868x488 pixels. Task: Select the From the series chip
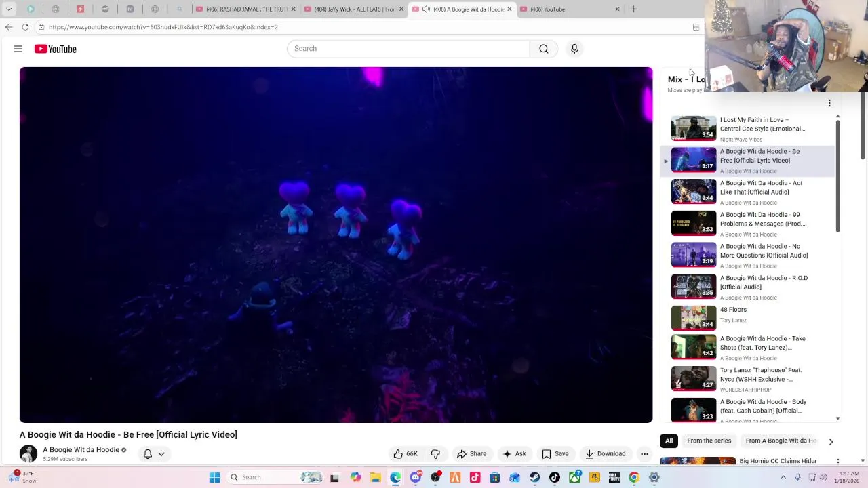coord(709,441)
